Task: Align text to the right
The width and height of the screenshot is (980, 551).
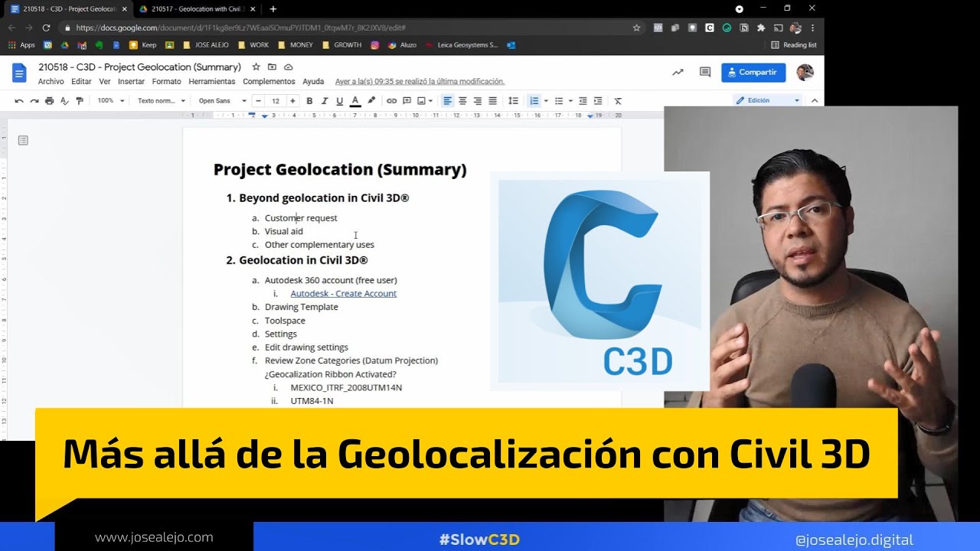Action: coord(478,101)
